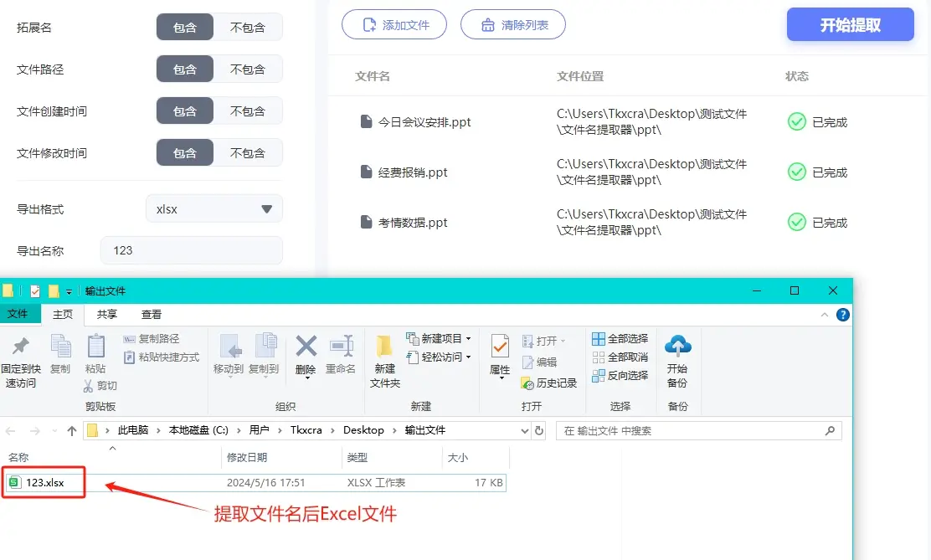The width and height of the screenshot is (931, 560).
Task: Click the export name input field
Action: [191, 250]
